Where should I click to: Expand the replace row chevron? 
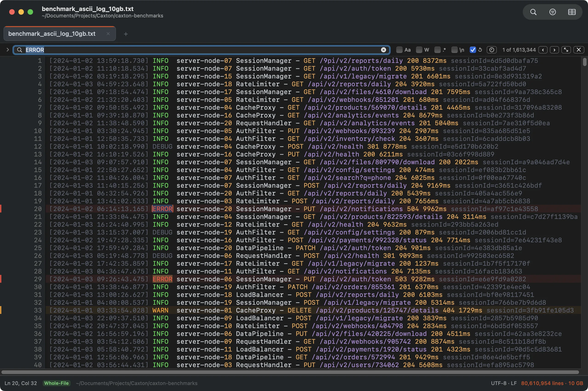tap(8, 50)
